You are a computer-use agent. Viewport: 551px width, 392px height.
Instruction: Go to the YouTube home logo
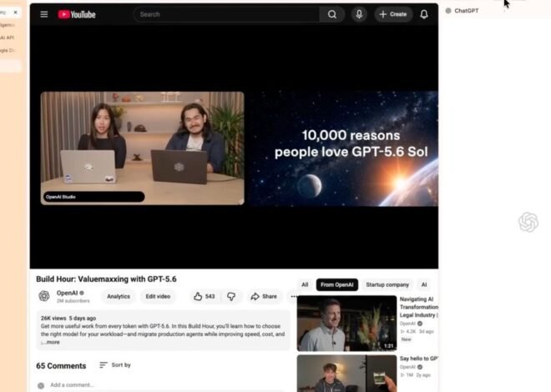point(77,14)
